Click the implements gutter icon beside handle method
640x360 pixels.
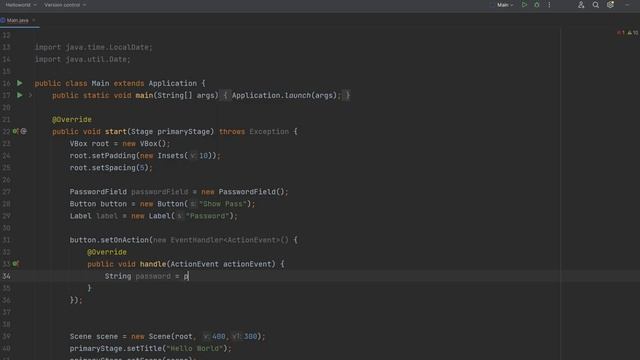click(x=16, y=264)
